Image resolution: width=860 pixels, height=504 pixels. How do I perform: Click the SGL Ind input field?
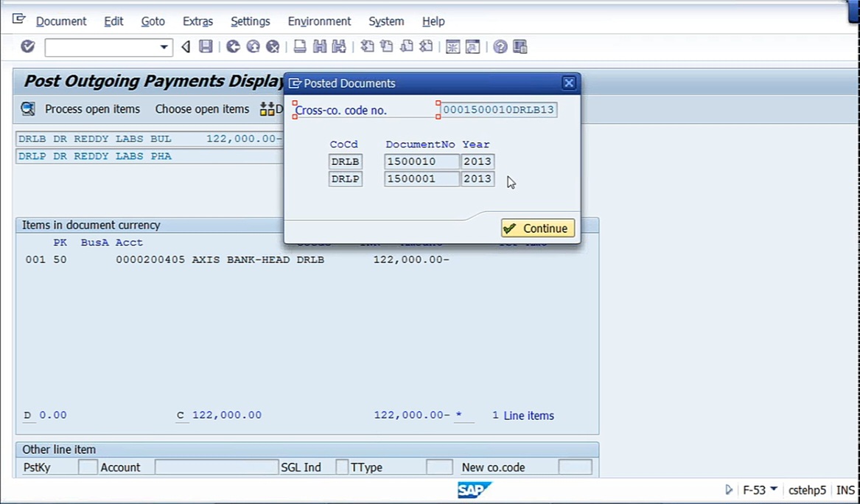pos(342,467)
